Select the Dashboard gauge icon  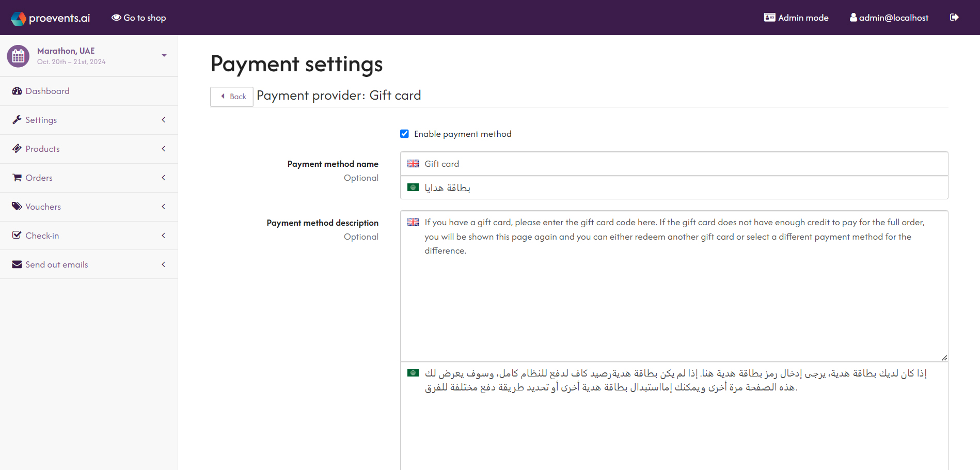coord(17,90)
